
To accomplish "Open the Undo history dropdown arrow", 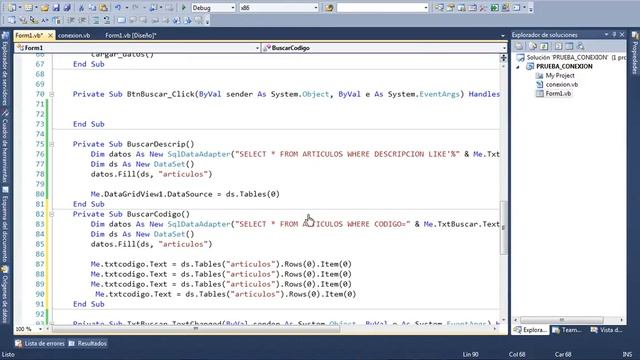I will click(x=127, y=8).
